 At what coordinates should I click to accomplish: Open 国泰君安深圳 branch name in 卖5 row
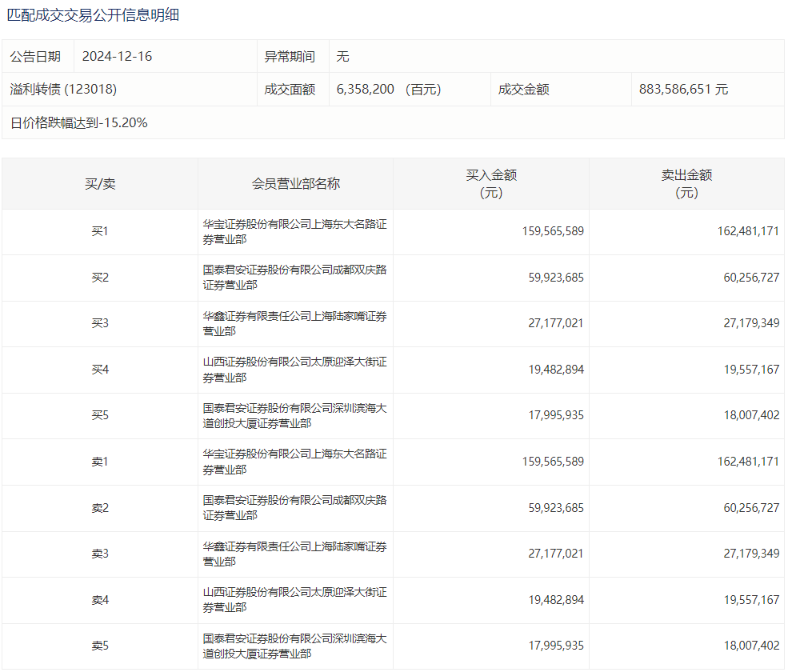point(294,646)
